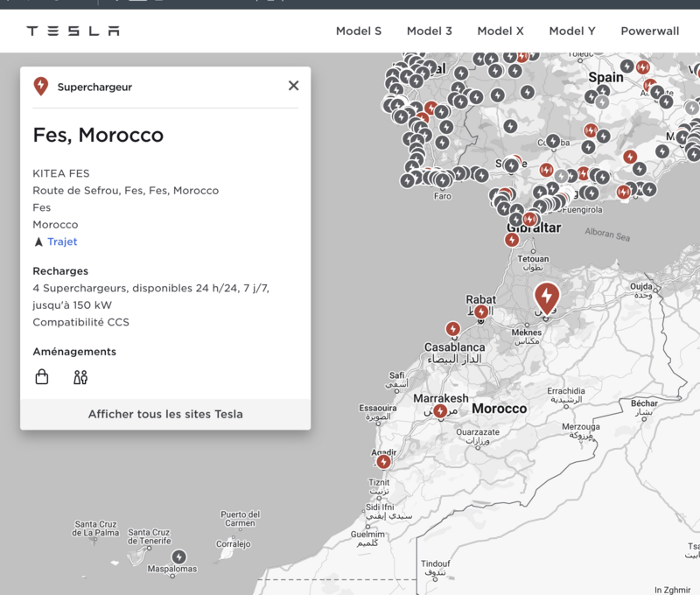Click the Route de Sefrou address line

click(x=125, y=191)
